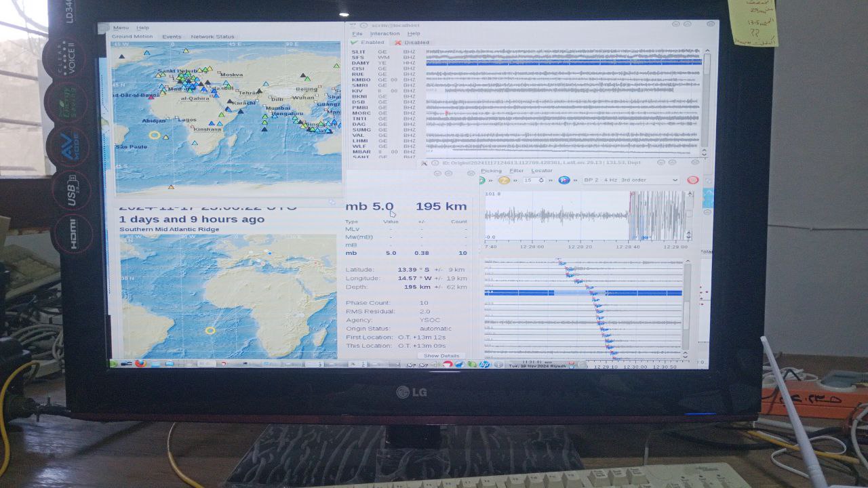Click the green icon left of the Z button
Image resolution: width=868 pixels, height=488 pixels.
[x=483, y=180]
